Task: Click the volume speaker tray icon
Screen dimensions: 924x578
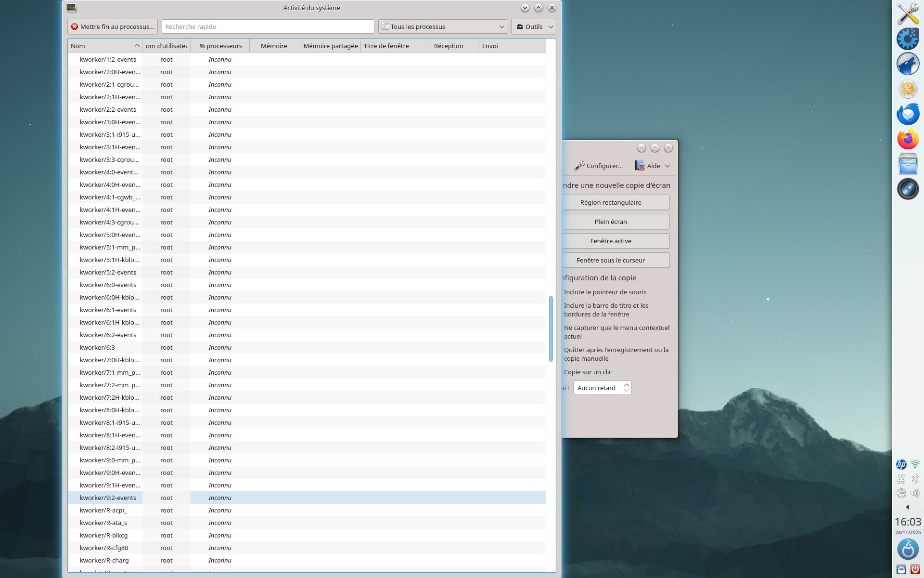Action: click(x=914, y=493)
